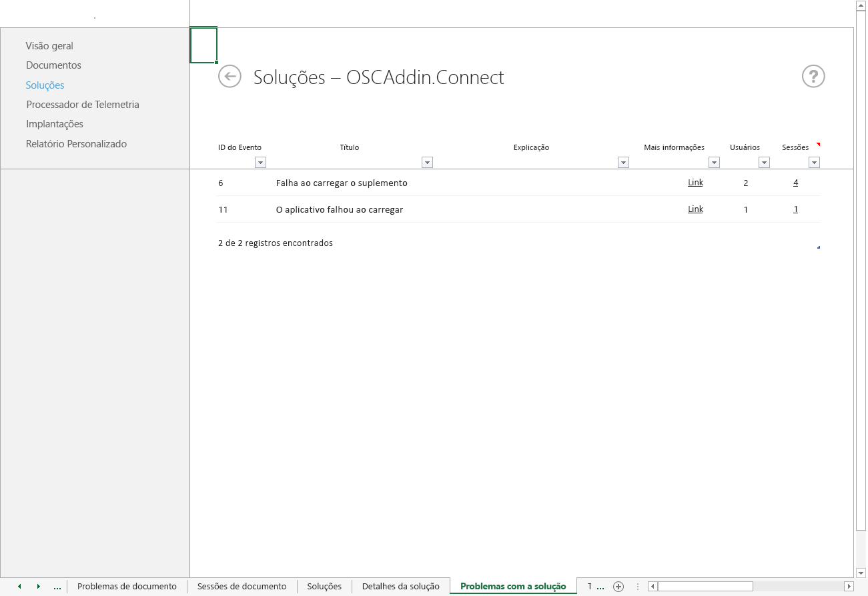Click Link for O aplicativo falhou ao carregar

pos(695,209)
